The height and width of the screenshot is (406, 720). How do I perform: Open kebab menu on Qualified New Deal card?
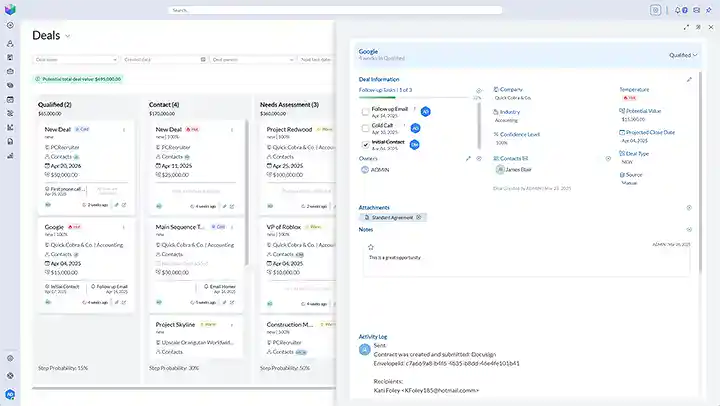coord(124,130)
